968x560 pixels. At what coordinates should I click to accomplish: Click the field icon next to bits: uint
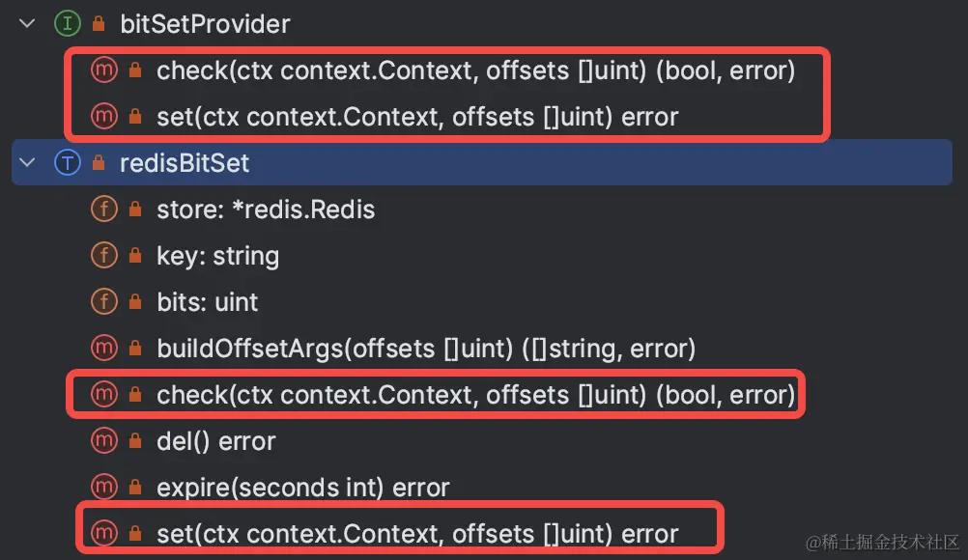coord(103,301)
